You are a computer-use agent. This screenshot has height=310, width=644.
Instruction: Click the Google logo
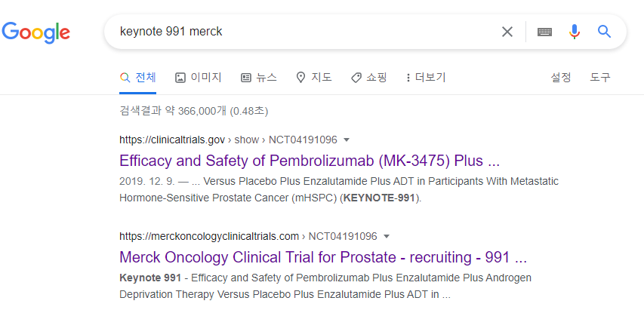click(36, 32)
